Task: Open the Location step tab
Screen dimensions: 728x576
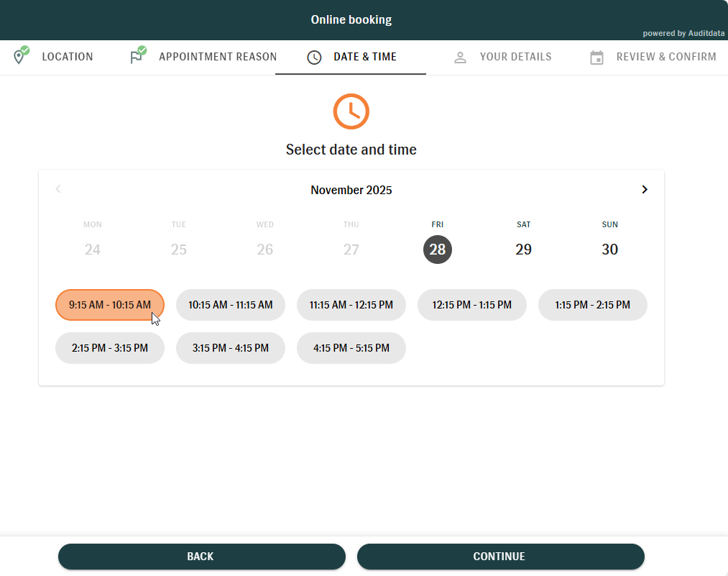Action: [x=67, y=57]
